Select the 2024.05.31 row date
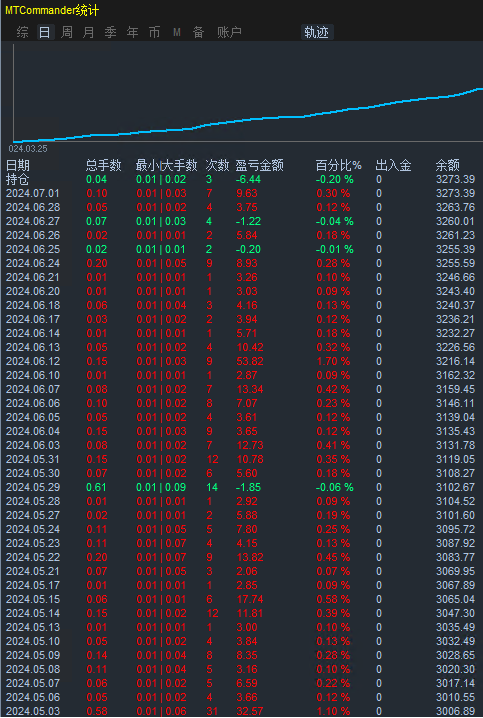This screenshot has height=718, width=483. tap(33, 459)
